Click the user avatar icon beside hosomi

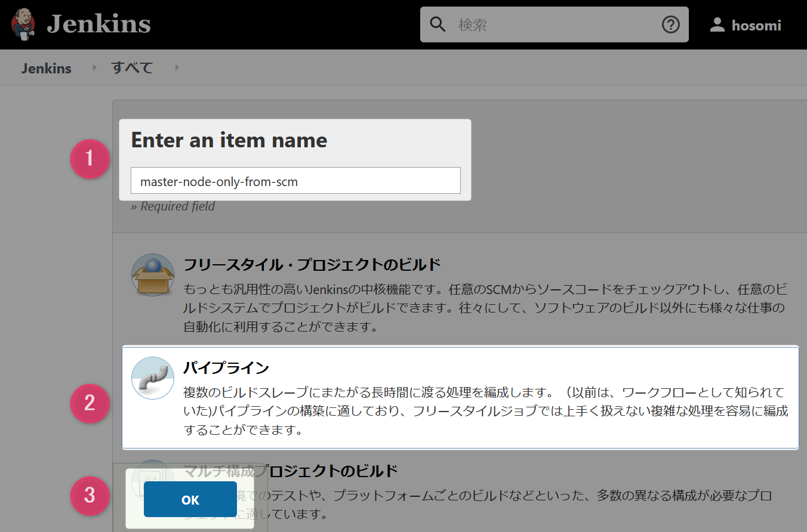717,25
